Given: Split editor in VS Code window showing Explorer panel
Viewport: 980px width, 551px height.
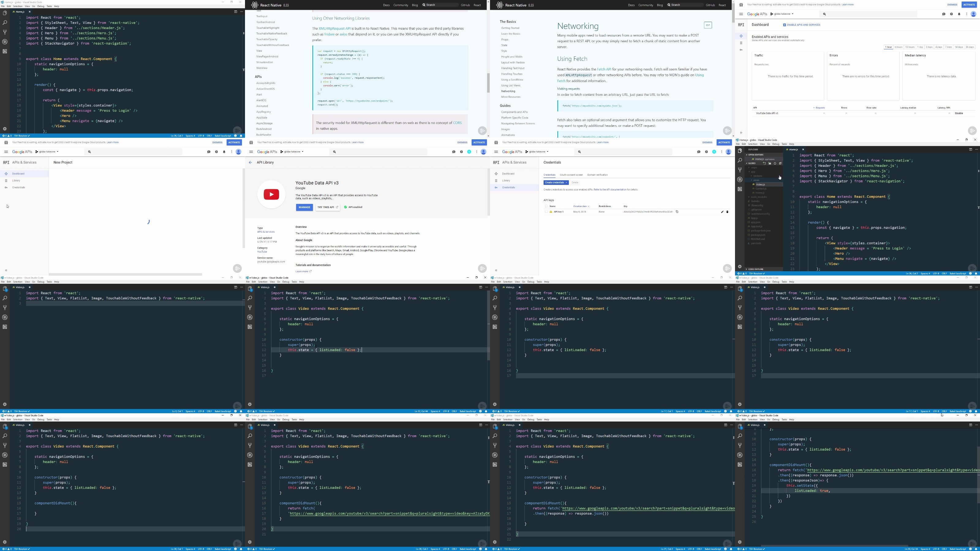Looking at the screenshot, I should pos(970,149).
